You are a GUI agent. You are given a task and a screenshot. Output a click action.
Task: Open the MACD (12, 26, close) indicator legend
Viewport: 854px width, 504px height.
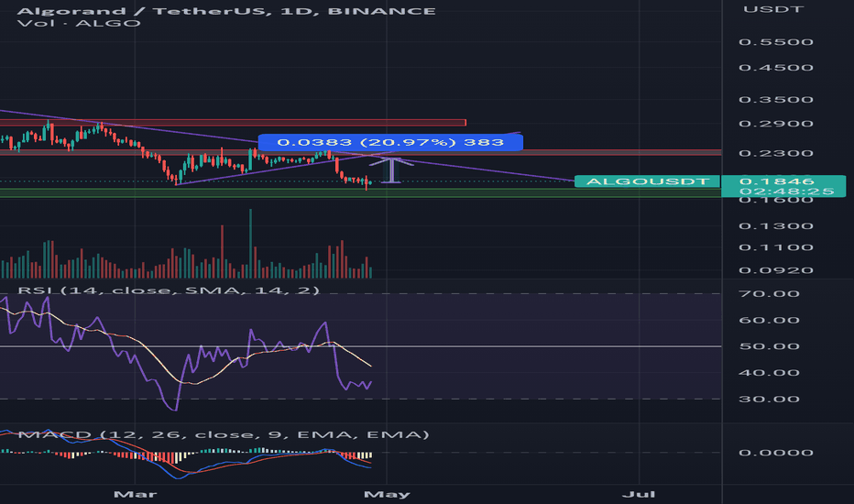224,434
